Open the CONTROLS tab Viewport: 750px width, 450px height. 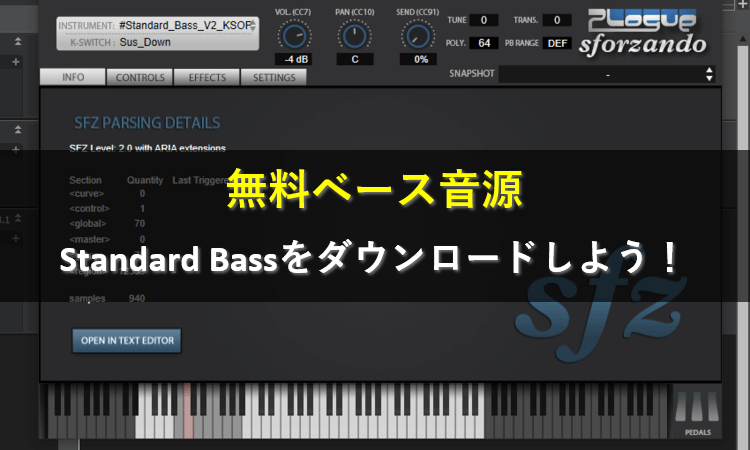pyautogui.click(x=140, y=77)
